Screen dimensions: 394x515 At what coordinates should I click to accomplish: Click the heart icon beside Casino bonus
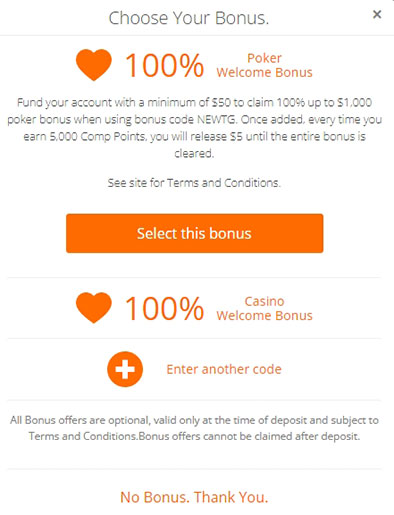(x=94, y=308)
